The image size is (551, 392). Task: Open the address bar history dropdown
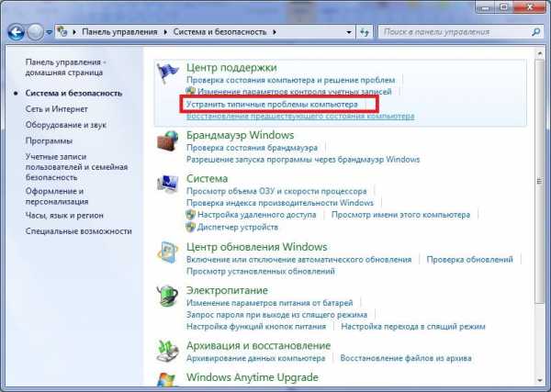coord(349,32)
